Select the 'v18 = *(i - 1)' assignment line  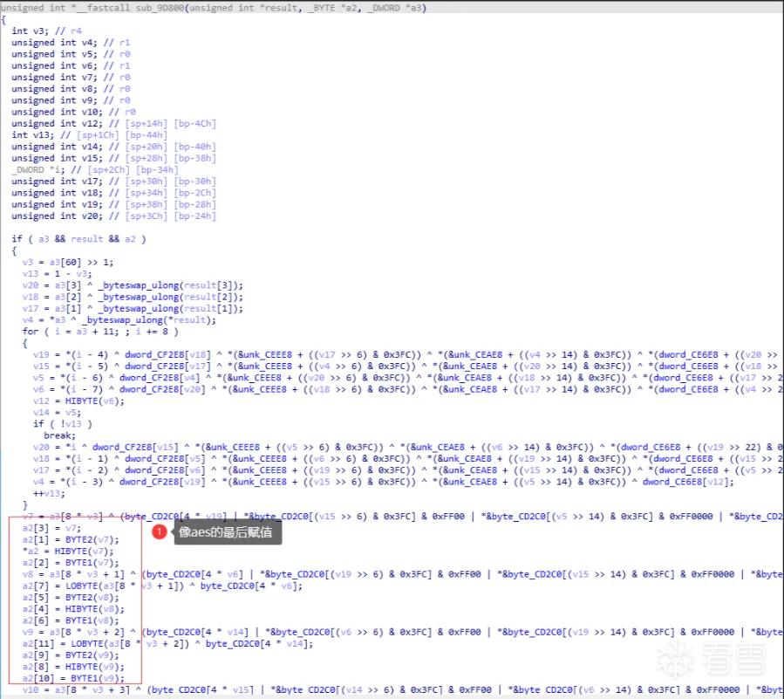point(406,458)
